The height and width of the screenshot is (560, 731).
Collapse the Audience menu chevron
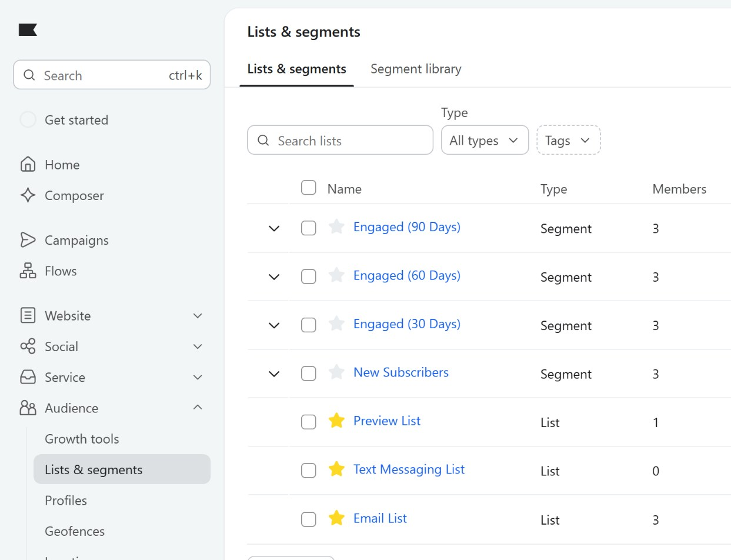(198, 407)
